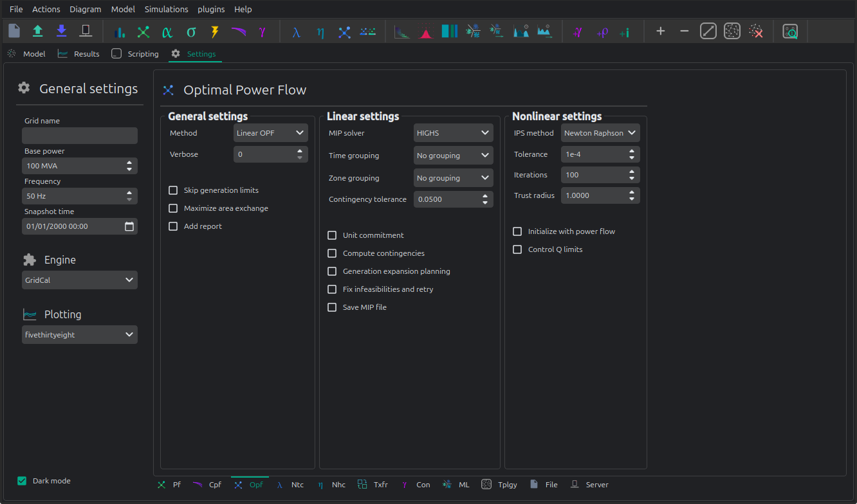Click the sigma analysis icon
857x504 pixels.
pos(190,31)
